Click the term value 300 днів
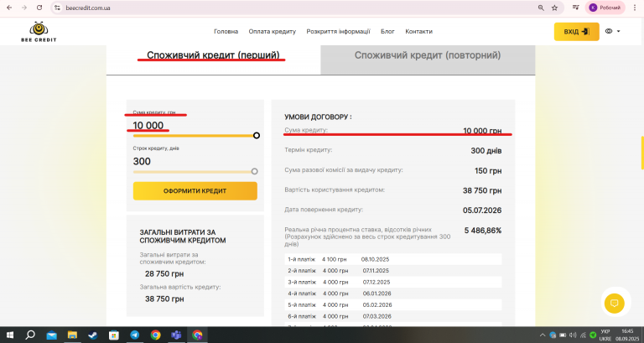 pyautogui.click(x=486, y=151)
